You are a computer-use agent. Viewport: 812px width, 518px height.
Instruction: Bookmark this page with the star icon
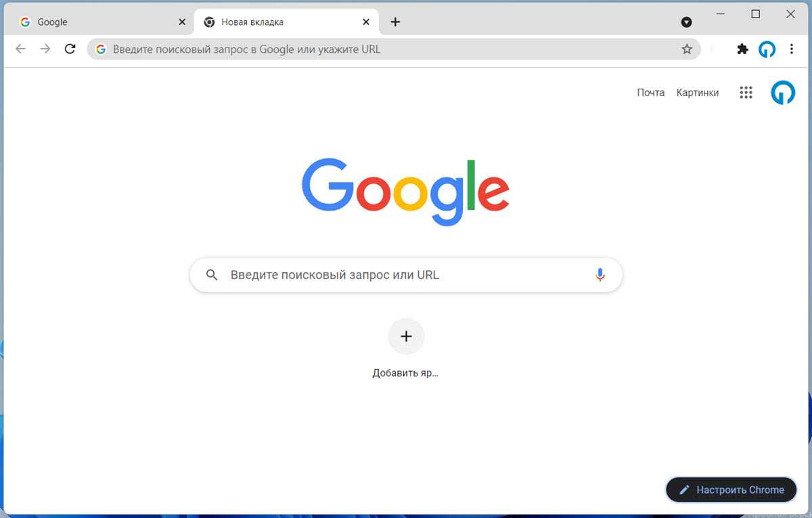687,49
